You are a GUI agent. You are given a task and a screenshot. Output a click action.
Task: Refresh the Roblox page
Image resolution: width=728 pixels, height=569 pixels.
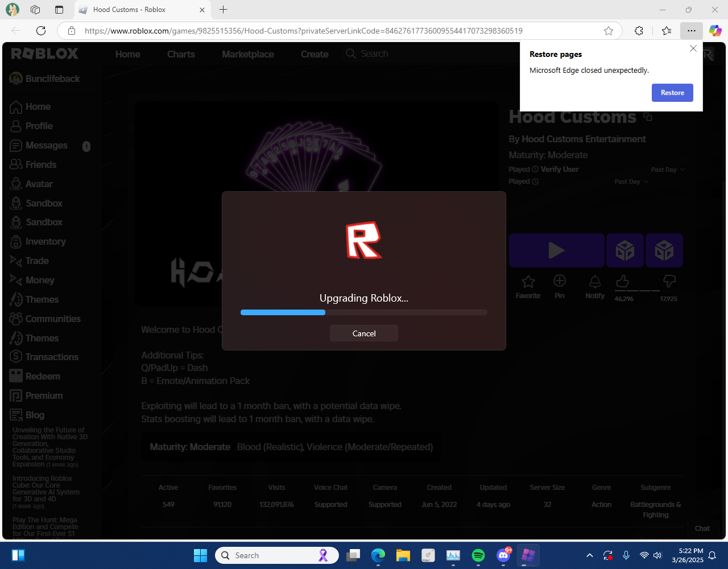(41, 31)
